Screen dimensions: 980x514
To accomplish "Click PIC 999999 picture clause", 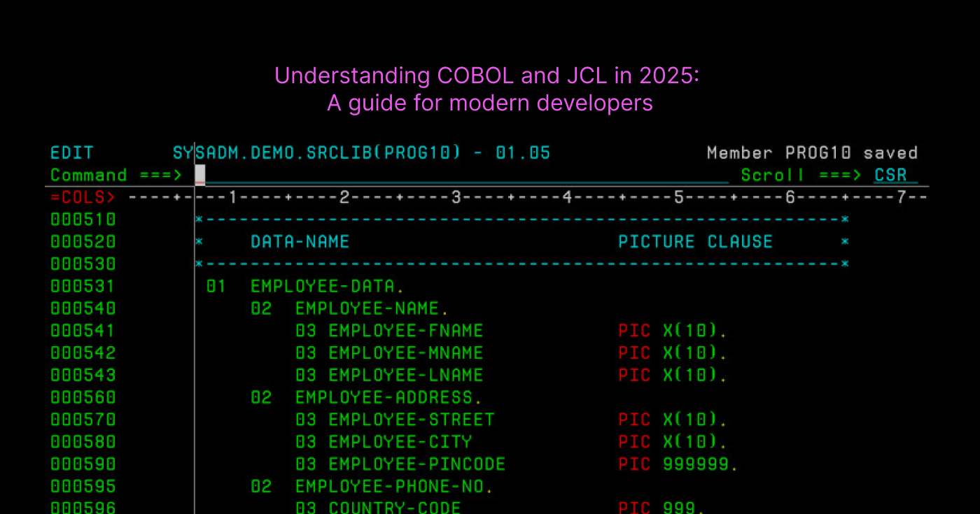I will point(678,464).
